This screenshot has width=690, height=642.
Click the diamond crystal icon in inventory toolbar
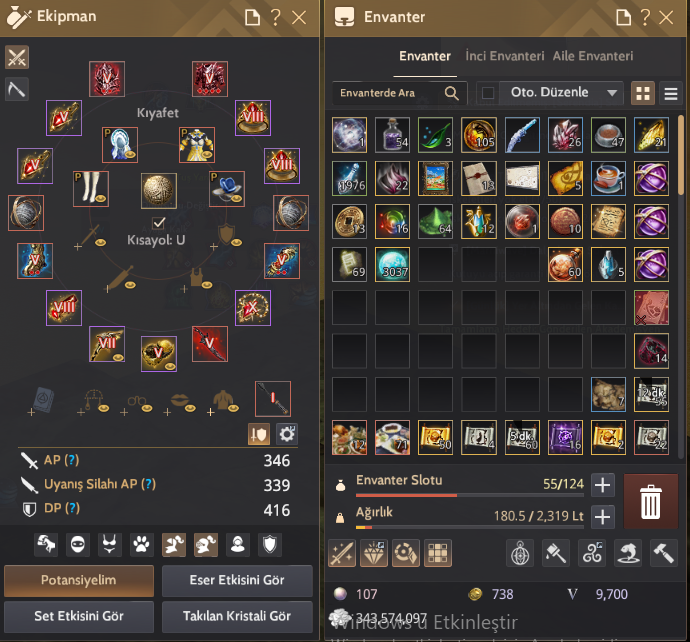(x=374, y=553)
